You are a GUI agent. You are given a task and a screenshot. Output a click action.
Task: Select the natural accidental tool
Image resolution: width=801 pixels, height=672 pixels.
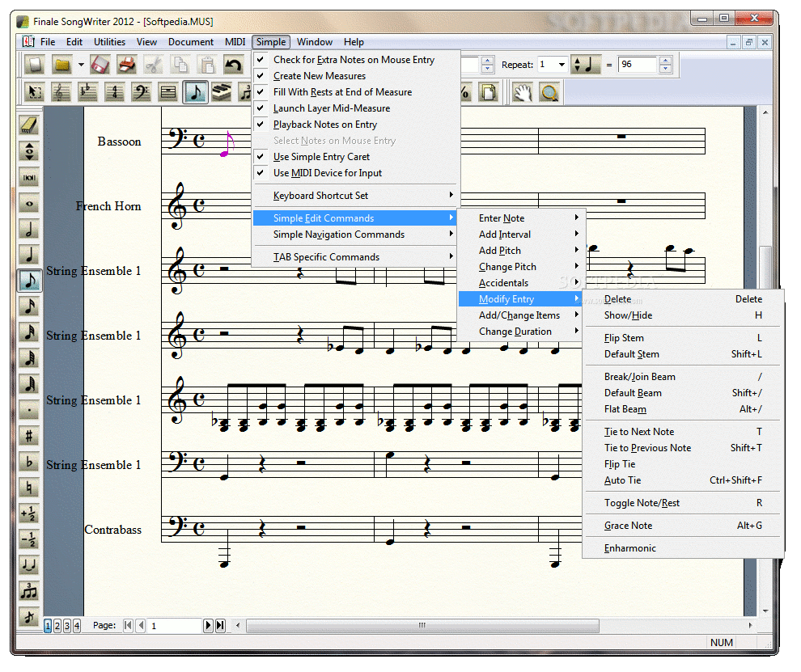point(29,488)
